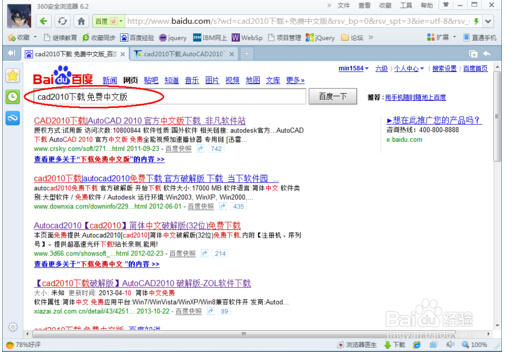Click the share icon beside count 742
Image resolution: width=519 pixels, height=360 pixels.
click(200, 149)
